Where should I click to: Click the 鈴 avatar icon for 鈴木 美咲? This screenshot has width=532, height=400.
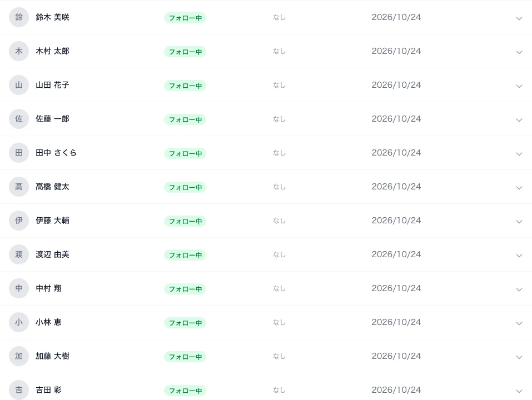(x=19, y=17)
